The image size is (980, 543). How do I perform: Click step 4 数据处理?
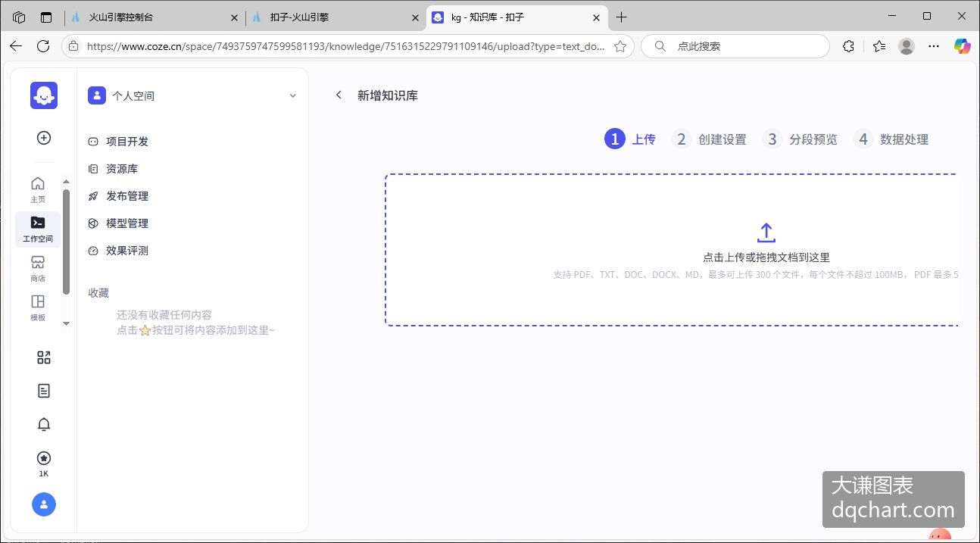[x=891, y=139]
